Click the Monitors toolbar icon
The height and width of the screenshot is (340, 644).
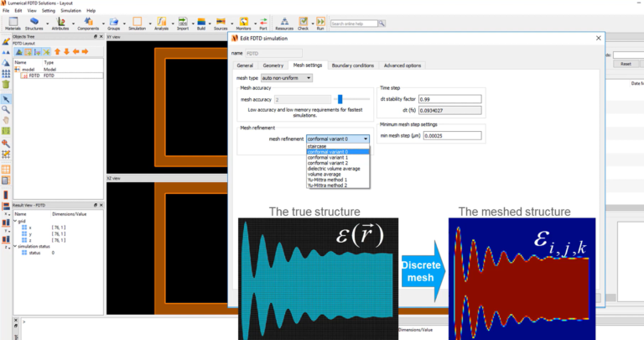point(243,24)
